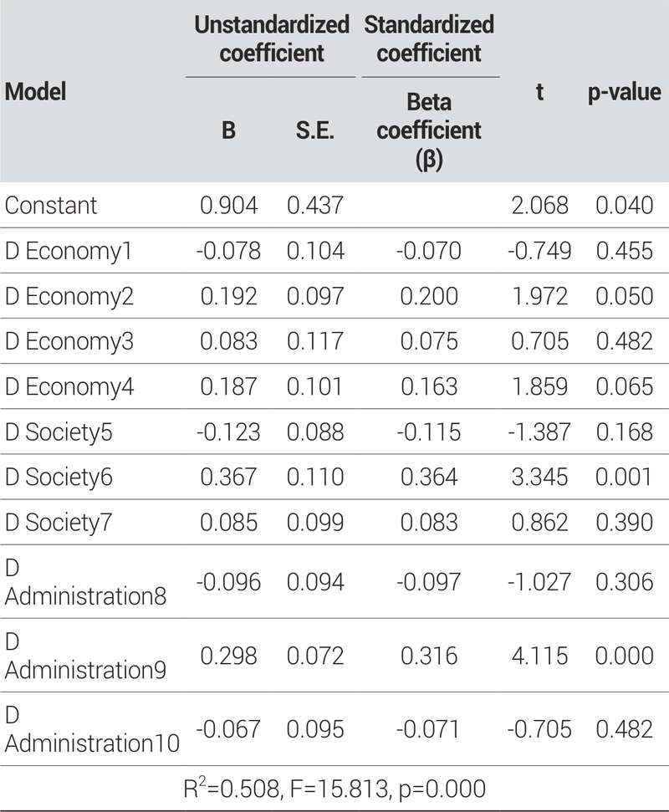Select D Society6 p-value 0.001
This screenshot has height=812, width=669.
[x=623, y=477]
